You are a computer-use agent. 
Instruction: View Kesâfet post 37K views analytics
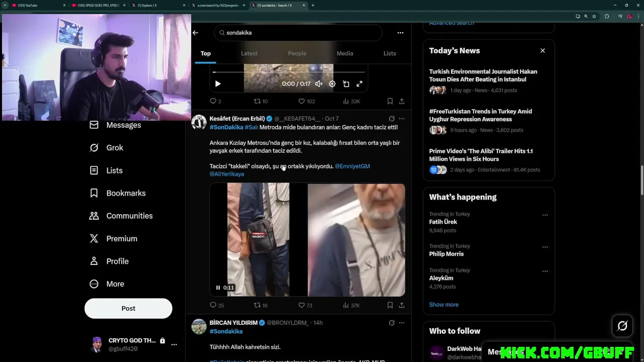pyautogui.click(x=351, y=305)
